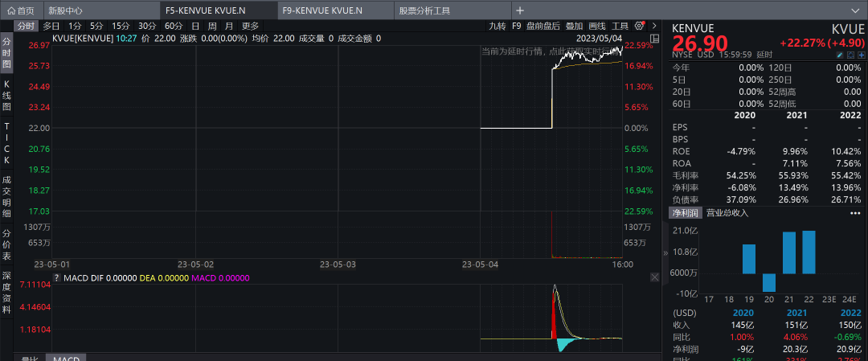Image resolution: width=868 pixels, height=361 pixels.
Task: Toggle 叠加 overlay comparison
Action: pyautogui.click(x=574, y=26)
